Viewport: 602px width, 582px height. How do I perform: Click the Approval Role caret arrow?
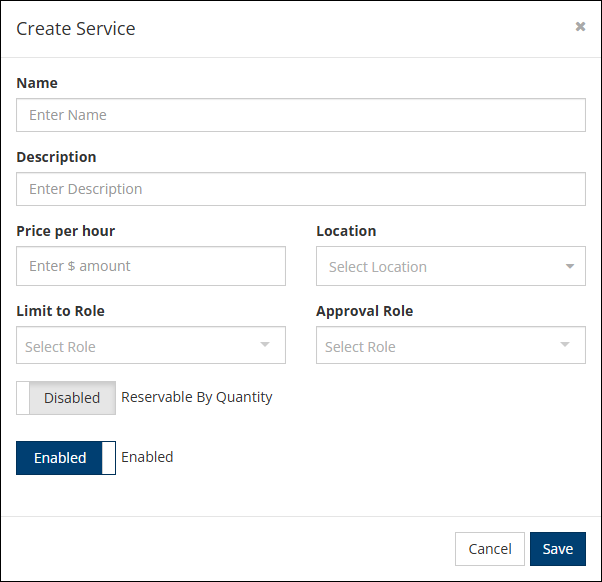point(565,345)
